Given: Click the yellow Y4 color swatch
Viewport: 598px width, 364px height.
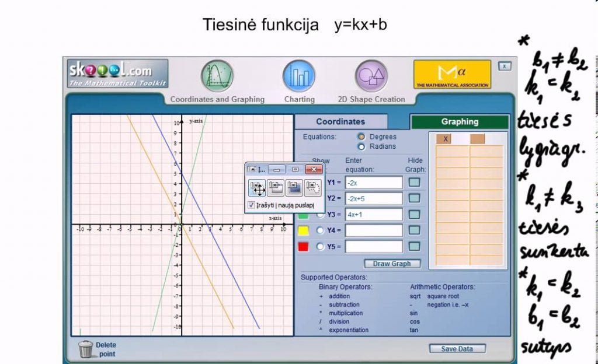Looking at the screenshot, I should (303, 230).
